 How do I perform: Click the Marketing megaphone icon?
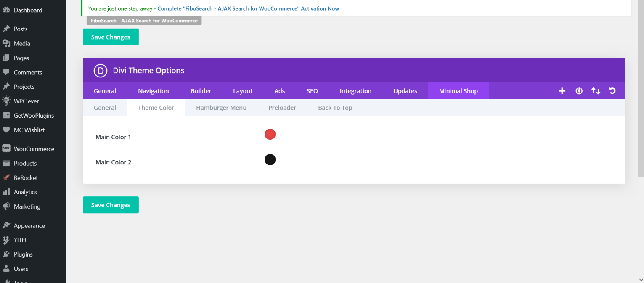tap(6, 206)
